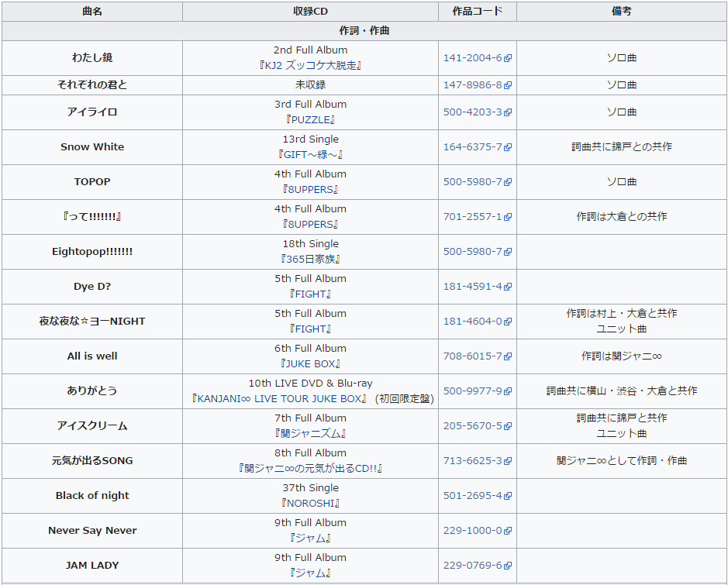The image size is (728, 585).
Task: Click the song title ありがとう
Action: click(x=92, y=391)
